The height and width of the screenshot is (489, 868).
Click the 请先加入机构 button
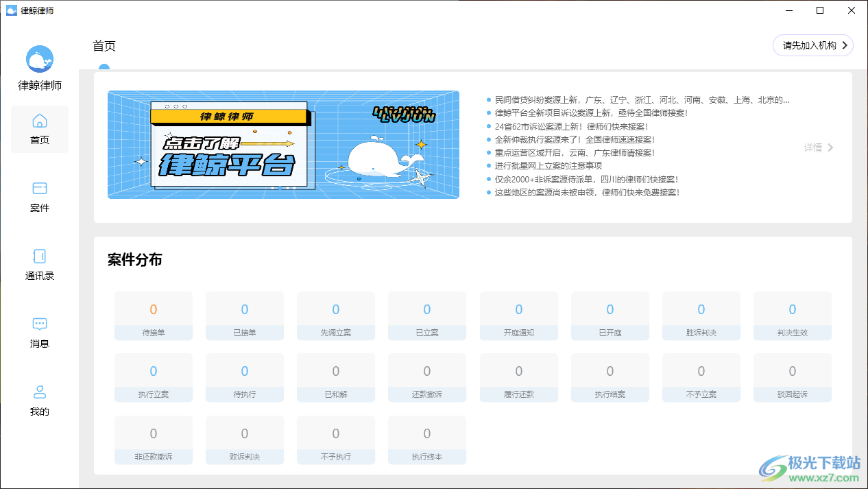tap(812, 45)
